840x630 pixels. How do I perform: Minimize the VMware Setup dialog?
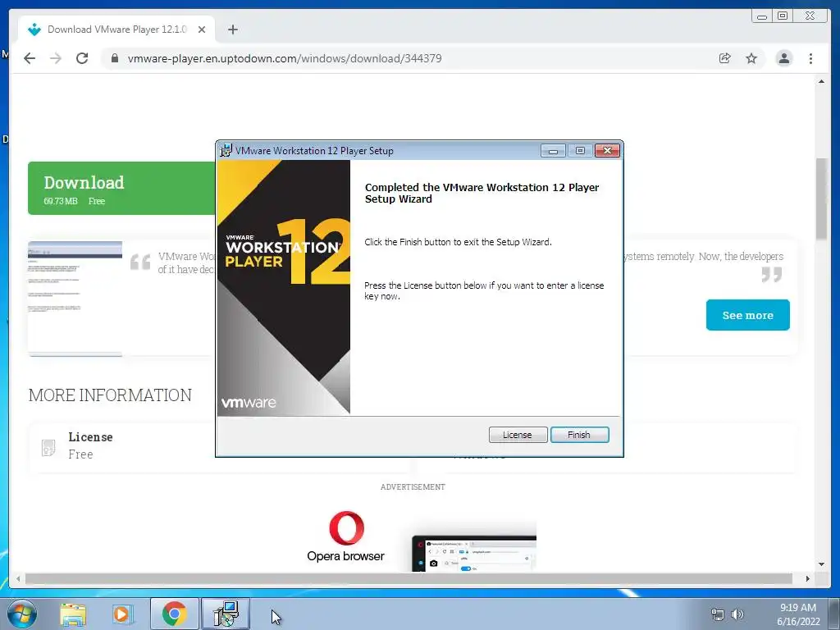pos(554,151)
